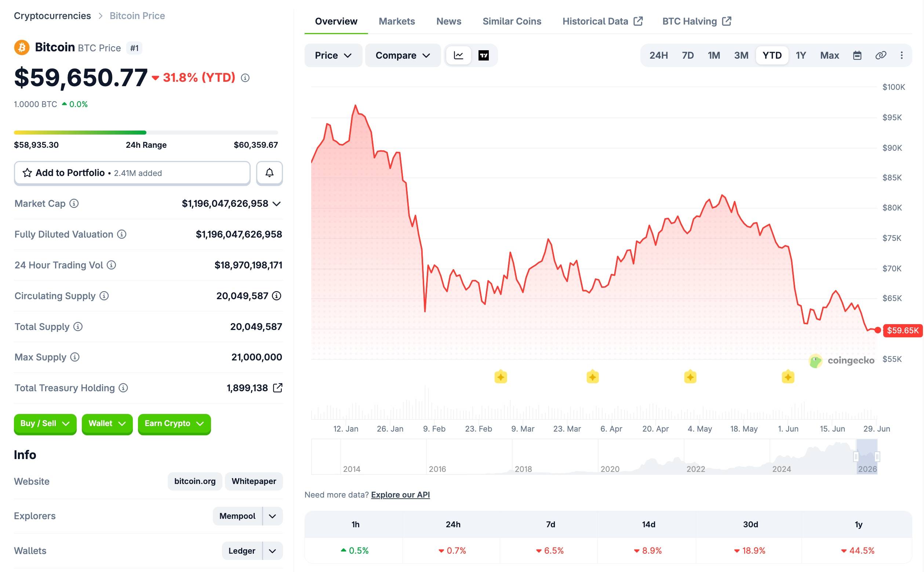Open the Historical Data tab
This screenshot has height=572, width=924.
click(603, 21)
